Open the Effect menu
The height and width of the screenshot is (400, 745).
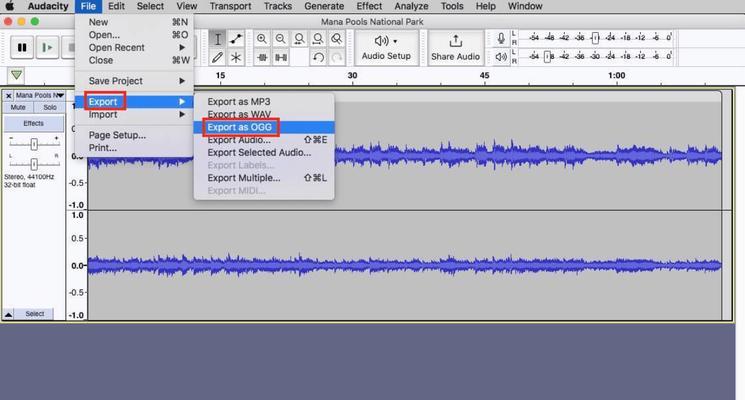[x=369, y=6]
